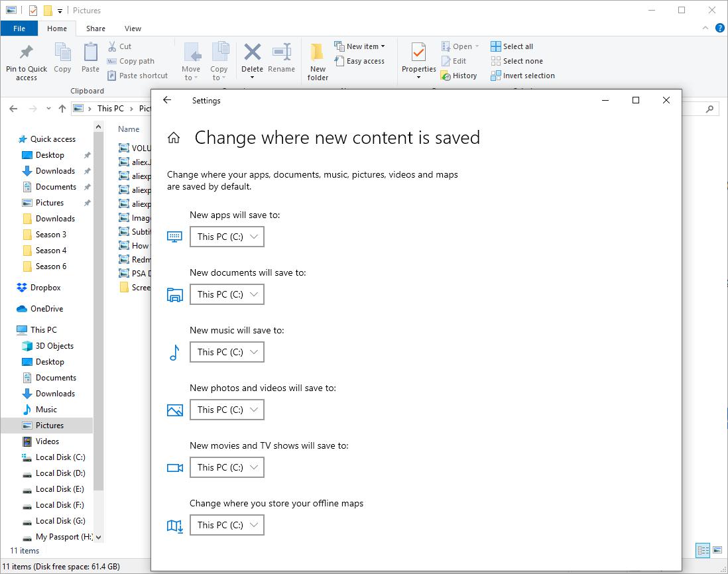Maximize the Settings window
Image resolution: width=728 pixels, height=574 pixels.
click(636, 100)
